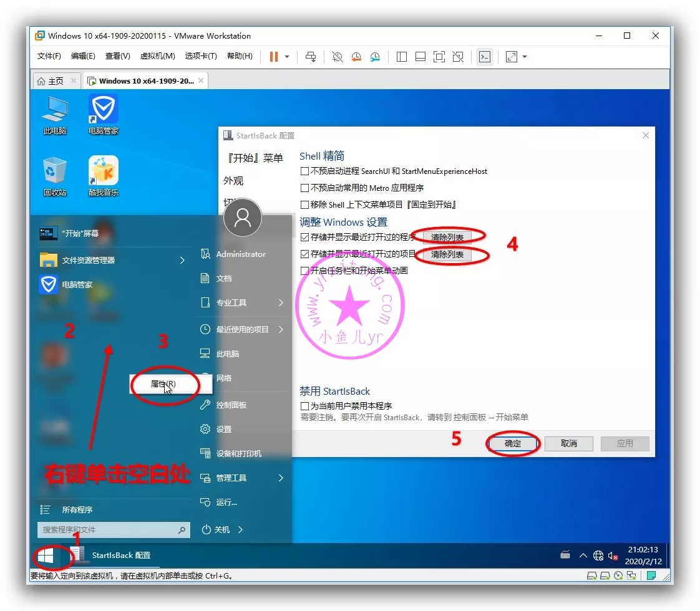
Task: Expand the 最近使用的项目 submenu arrow
Action: 281,329
